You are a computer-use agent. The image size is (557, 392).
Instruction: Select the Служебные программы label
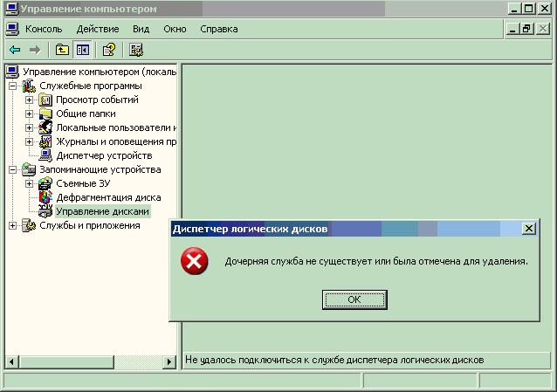[x=91, y=86]
